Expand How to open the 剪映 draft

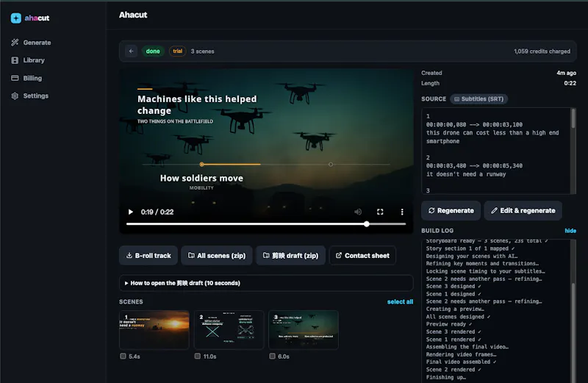pos(266,283)
